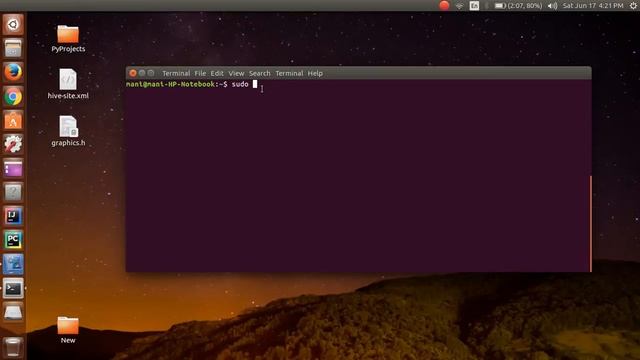Open the Help menu in Terminal

(x=315, y=73)
